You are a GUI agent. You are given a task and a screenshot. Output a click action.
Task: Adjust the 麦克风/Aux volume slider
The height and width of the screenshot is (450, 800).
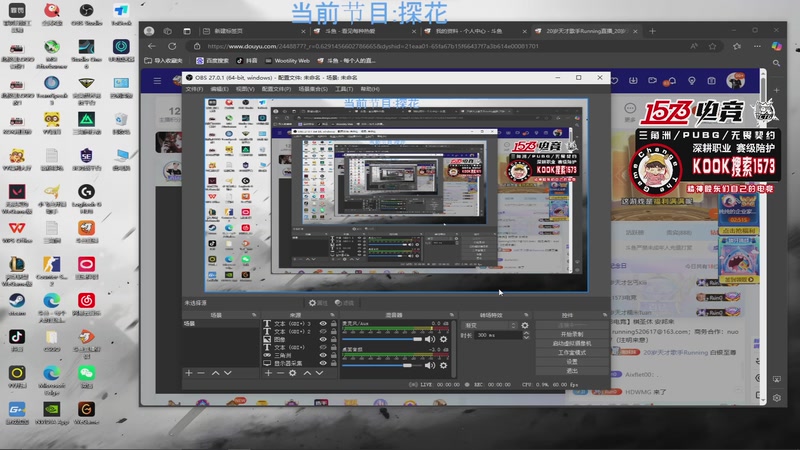point(383,339)
